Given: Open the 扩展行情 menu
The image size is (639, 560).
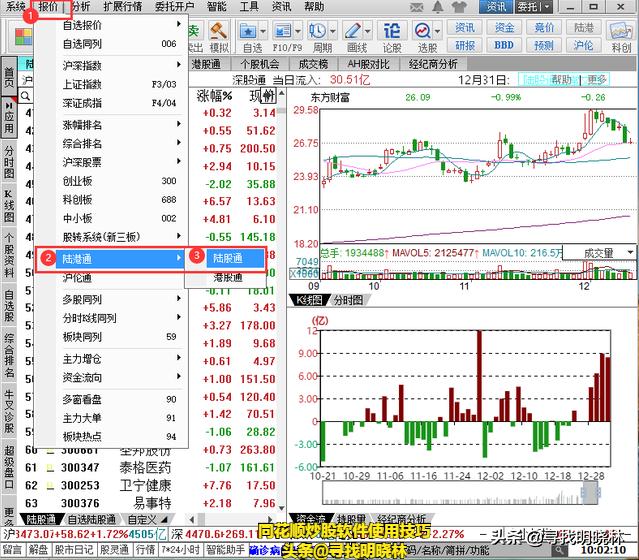Looking at the screenshot, I should click(123, 7).
